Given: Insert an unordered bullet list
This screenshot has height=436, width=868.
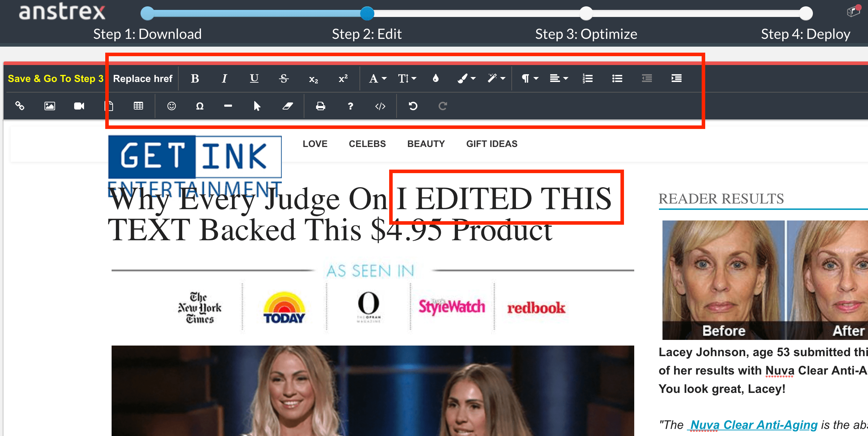Looking at the screenshot, I should click(x=617, y=78).
